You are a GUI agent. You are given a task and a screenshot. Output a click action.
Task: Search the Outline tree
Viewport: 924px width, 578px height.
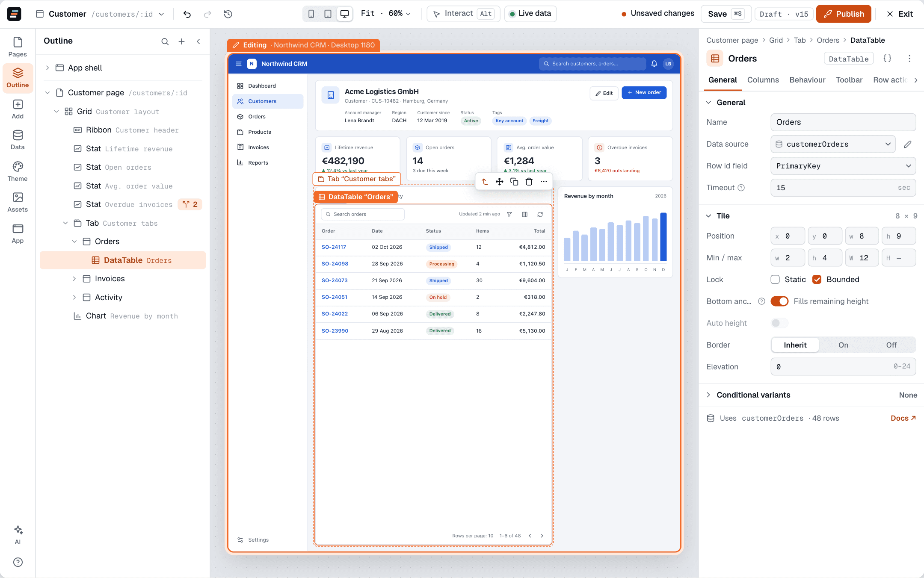165,41
